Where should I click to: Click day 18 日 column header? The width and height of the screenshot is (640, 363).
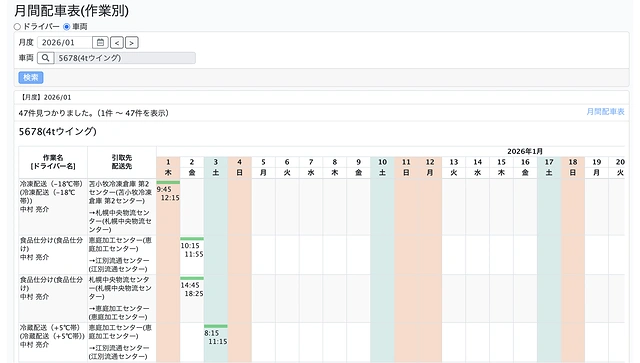(x=573, y=167)
